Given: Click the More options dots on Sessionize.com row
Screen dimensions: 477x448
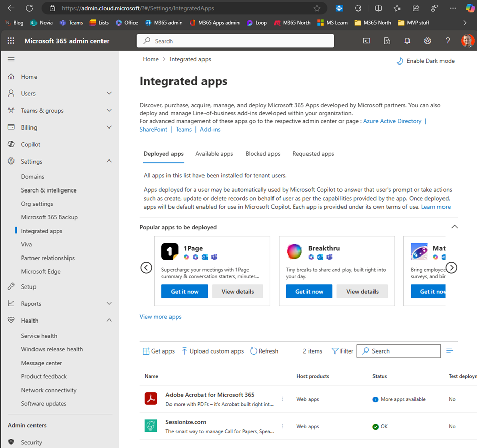Looking at the screenshot, I should point(282,426).
